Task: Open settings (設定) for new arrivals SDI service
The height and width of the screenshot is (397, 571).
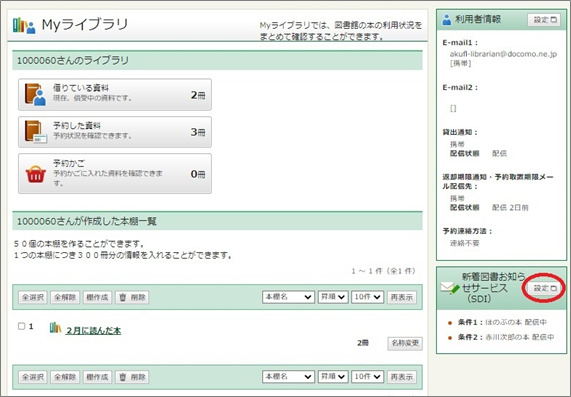Action: [544, 288]
